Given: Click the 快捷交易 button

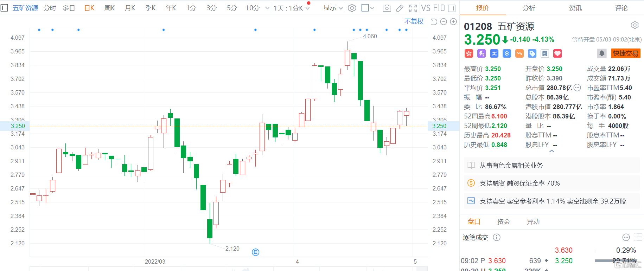Looking at the screenshot, I should coord(625,53).
